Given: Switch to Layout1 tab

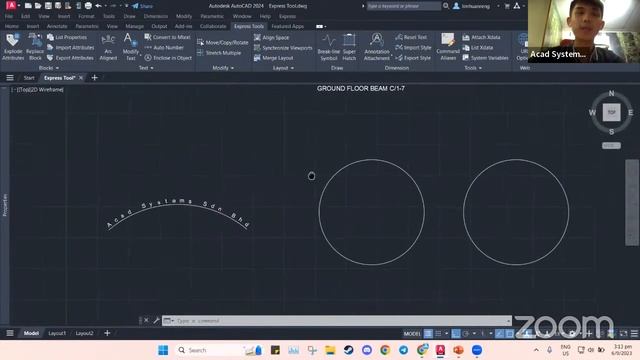Looking at the screenshot, I should pyautogui.click(x=57, y=333).
